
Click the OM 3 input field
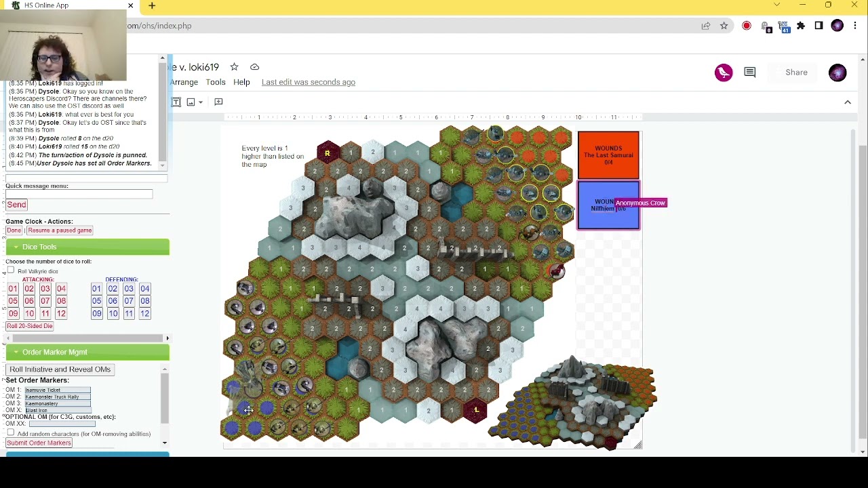pyautogui.click(x=58, y=403)
